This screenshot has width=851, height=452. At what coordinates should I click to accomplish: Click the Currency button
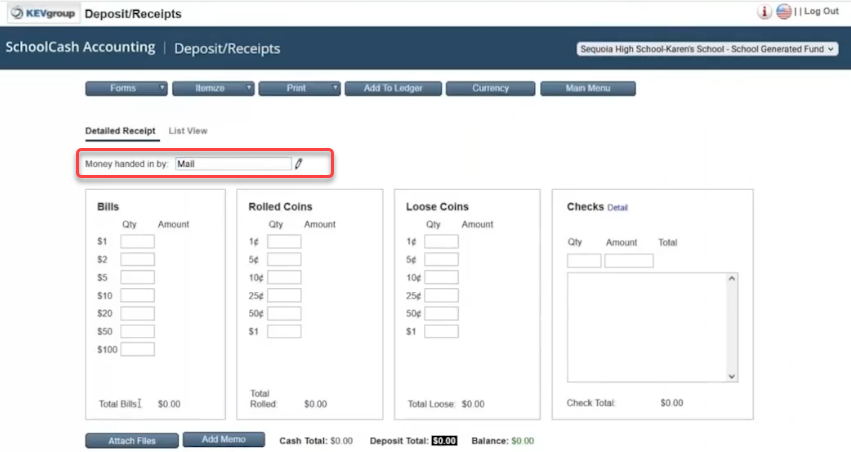490,88
